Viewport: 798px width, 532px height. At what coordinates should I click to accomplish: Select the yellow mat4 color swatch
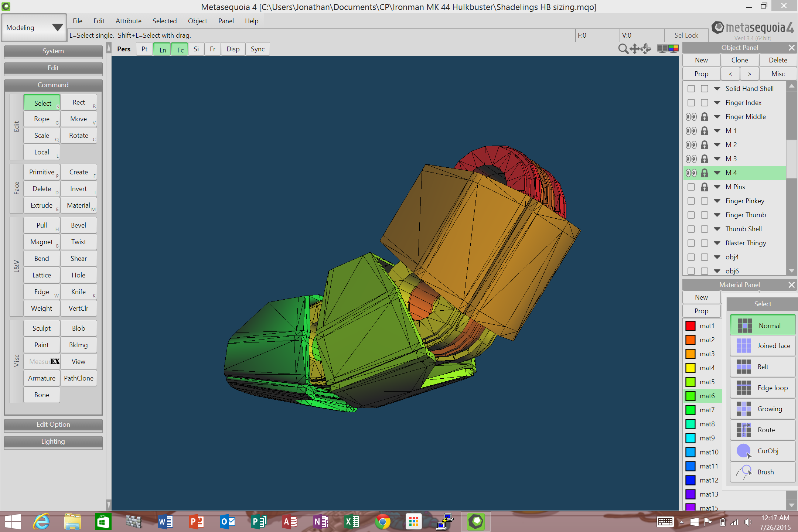pyautogui.click(x=690, y=368)
